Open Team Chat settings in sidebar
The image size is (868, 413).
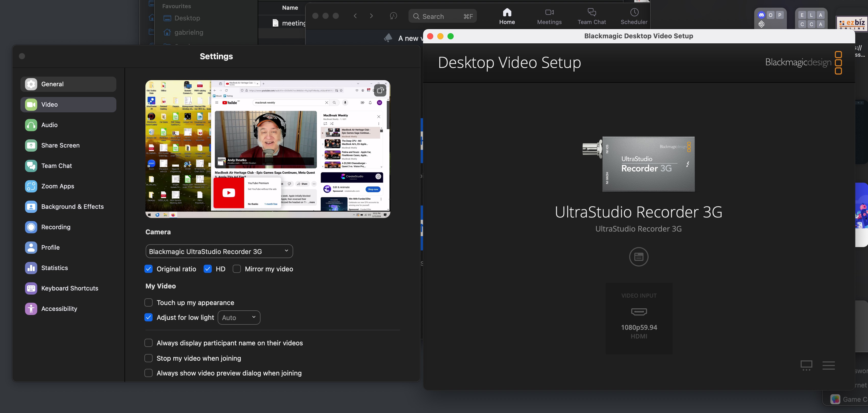coord(68,166)
